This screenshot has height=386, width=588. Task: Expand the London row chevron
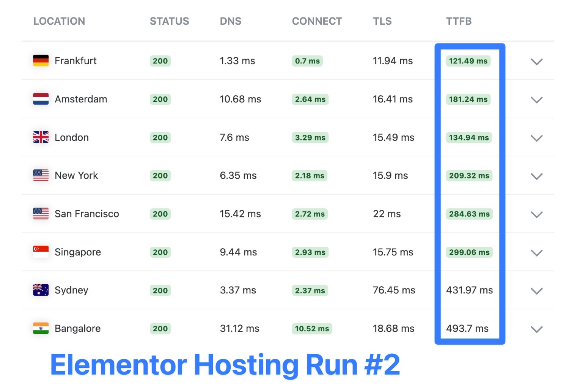click(536, 138)
